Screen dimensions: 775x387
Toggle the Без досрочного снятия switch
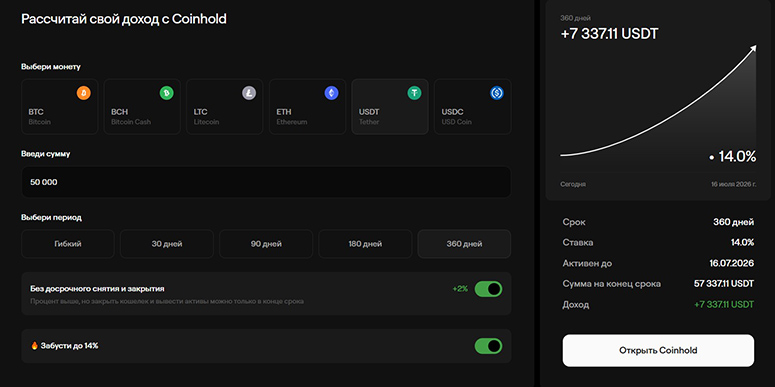click(488, 289)
